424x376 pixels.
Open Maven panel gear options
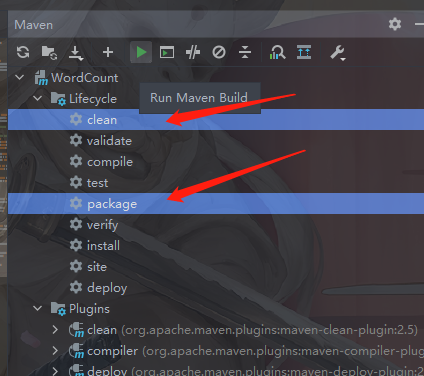[x=395, y=24]
